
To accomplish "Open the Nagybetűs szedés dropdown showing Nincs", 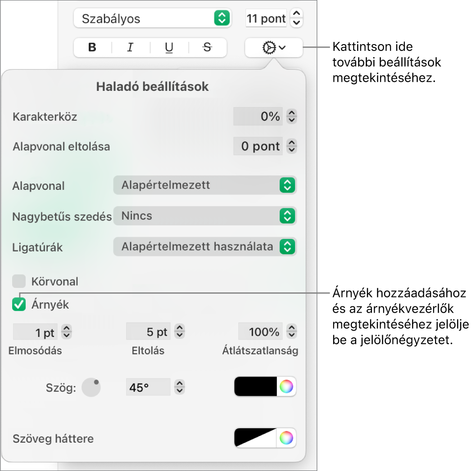I will (x=205, y=216).
